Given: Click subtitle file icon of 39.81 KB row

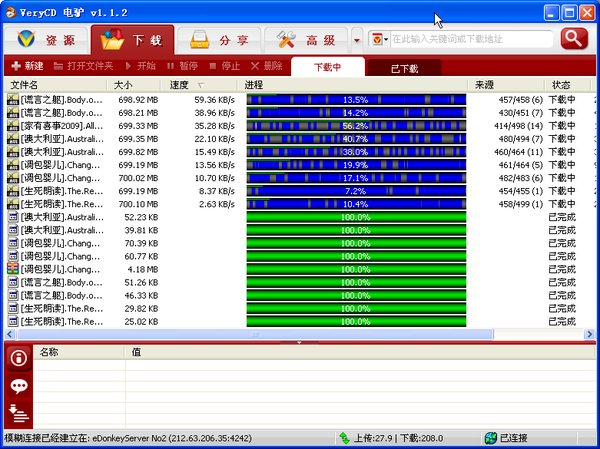Looking at the screenshot, I should 13,230.
